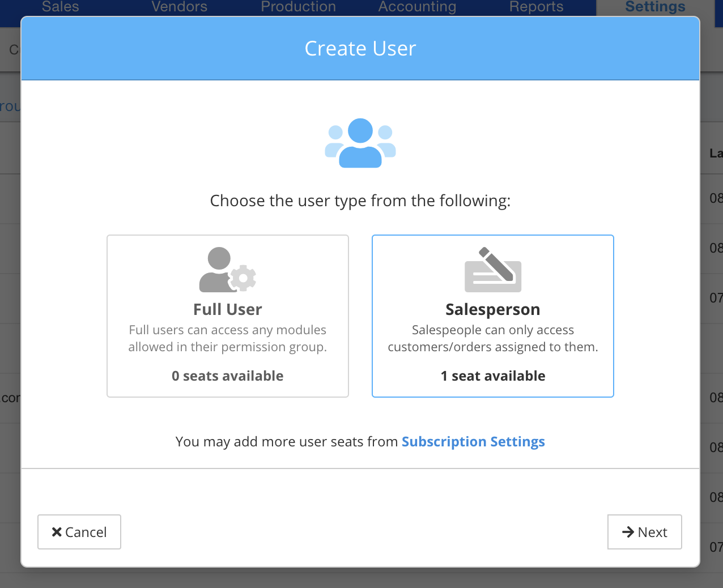Viewport: 723px width, 588px height.
Task: Open the Subscription Settings link
Action: point(473,441)
